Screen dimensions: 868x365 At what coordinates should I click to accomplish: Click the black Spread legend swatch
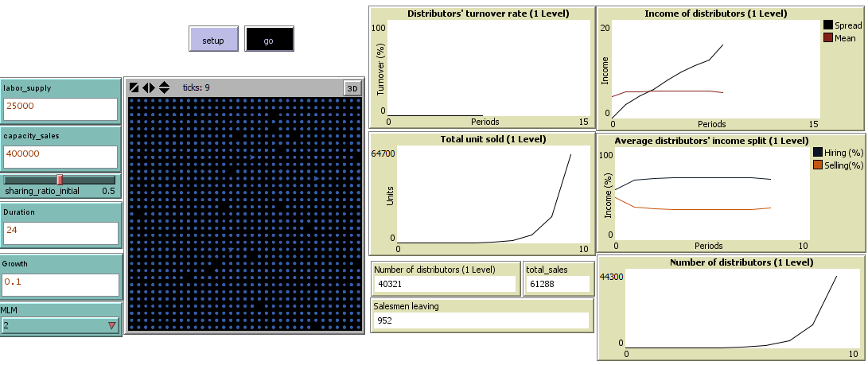click(828, 25)
